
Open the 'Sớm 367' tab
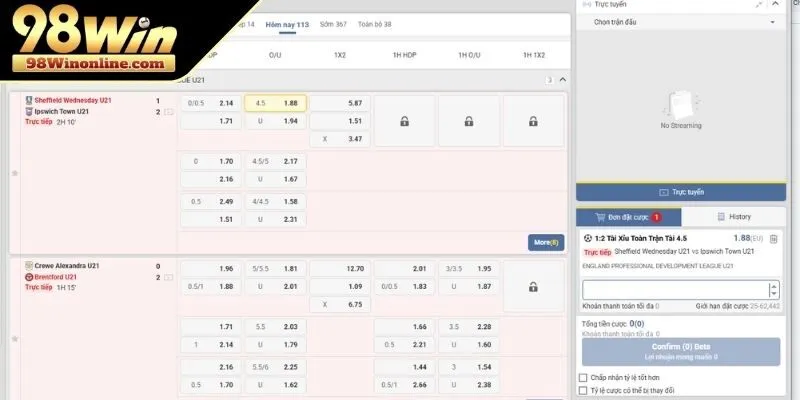[334, 23]
